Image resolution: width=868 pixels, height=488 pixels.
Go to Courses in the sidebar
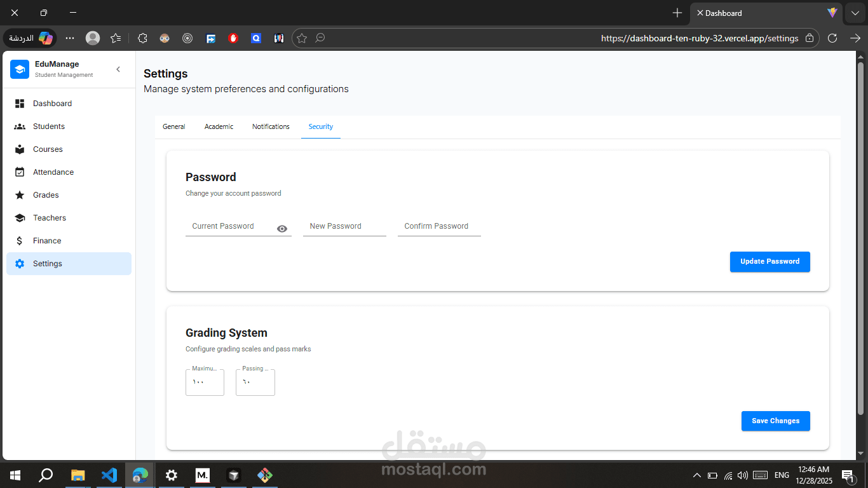(69, 149)
